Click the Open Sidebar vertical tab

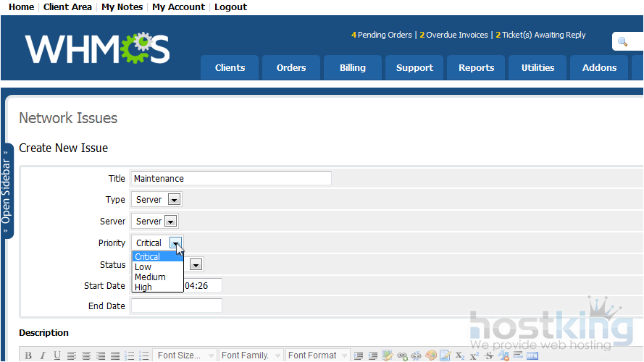[7, 191]
